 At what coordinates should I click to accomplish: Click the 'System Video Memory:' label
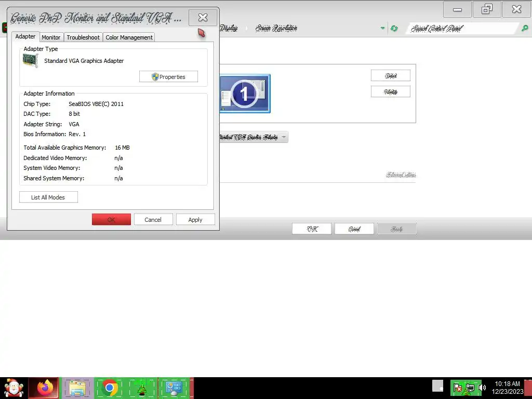(51, 168)
